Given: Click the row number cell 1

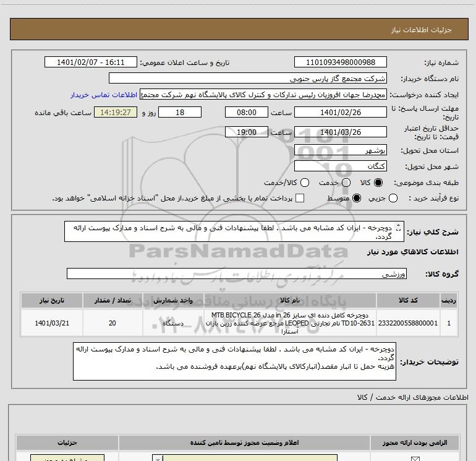Looking at the screenshot, I should point(449,323).
